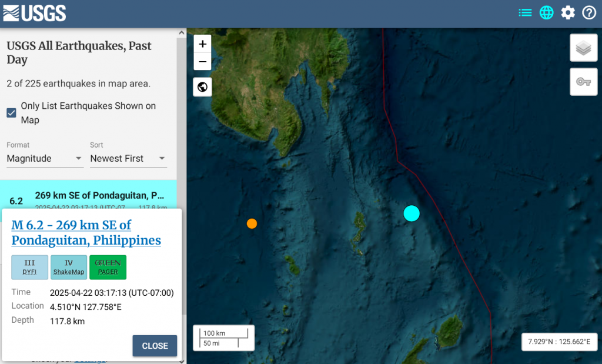Zoom out on the map
This screenshot has width=602, height=364.
(202, 61)
